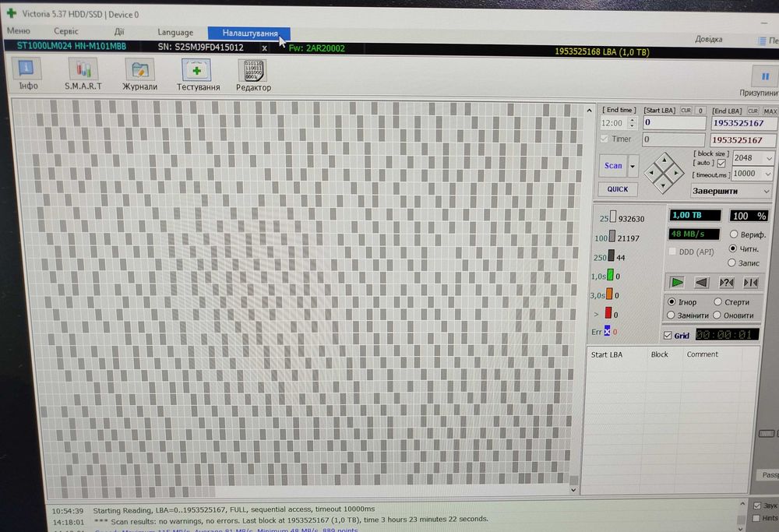Viewport: 779px width, 532px height.
Task: Open the S.M.A.R.T attributes view
Action: pos(83,75)
